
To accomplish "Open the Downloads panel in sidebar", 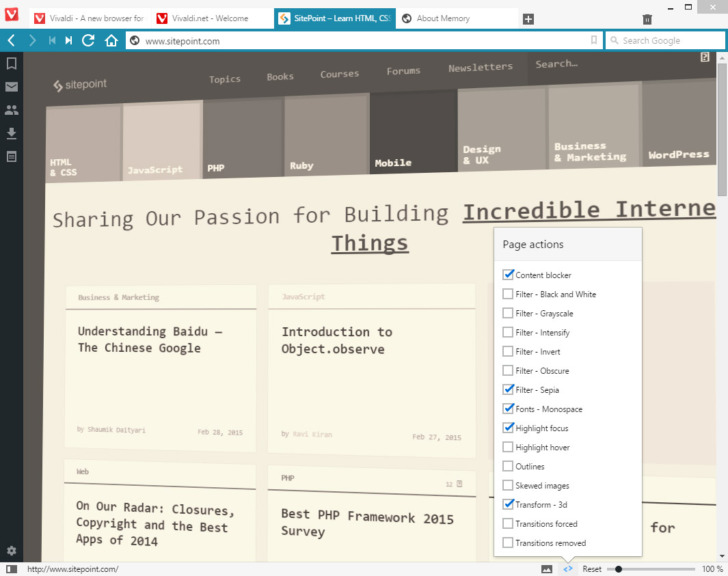I will (x=12, y=133).
